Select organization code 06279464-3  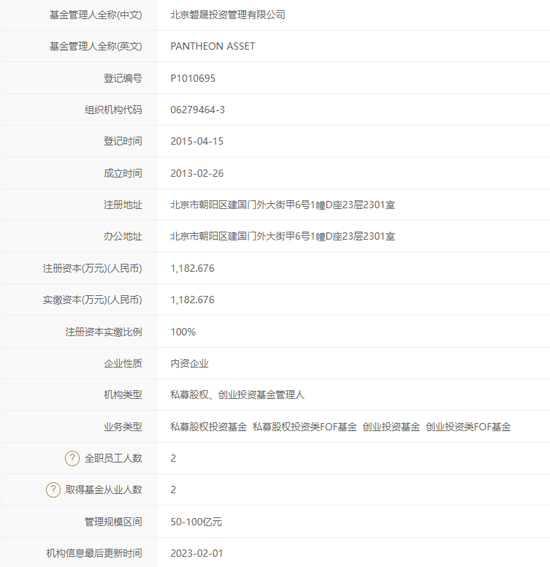(197, 110)
